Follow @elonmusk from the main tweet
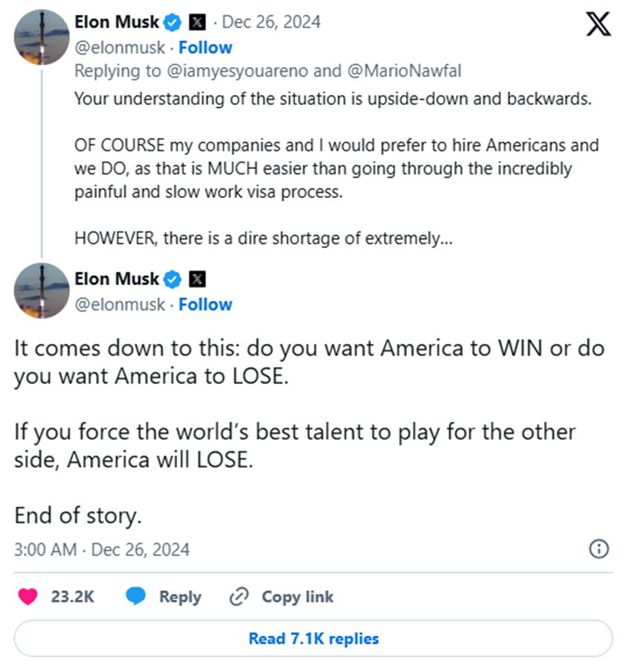Viewport: 627px width, 672px height. (205, 304)
